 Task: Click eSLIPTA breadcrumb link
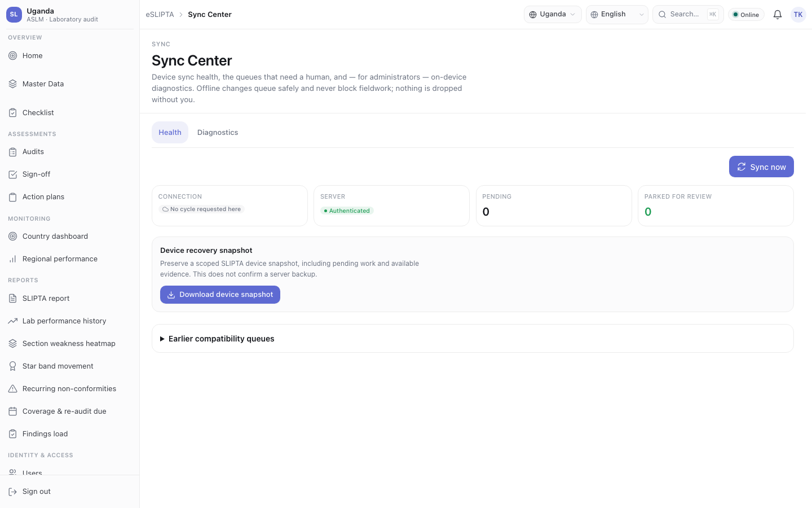(x=160, y=15)
